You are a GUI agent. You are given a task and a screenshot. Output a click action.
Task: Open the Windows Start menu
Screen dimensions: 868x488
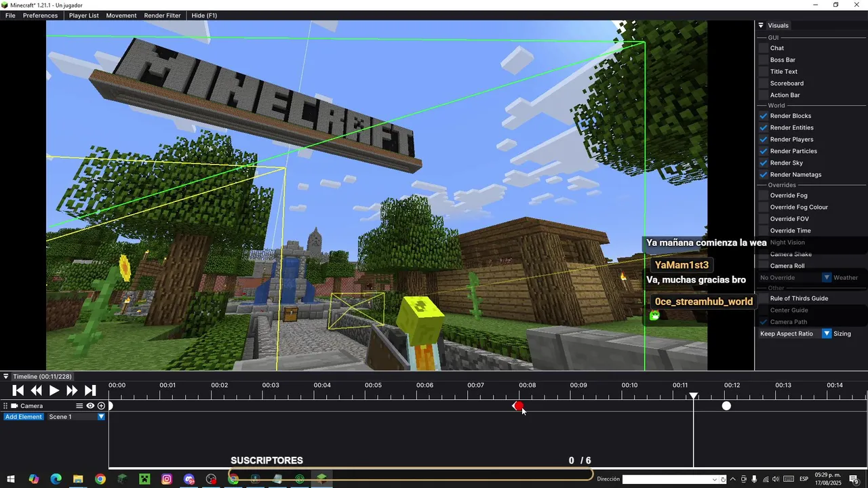(x=12, y=479)
